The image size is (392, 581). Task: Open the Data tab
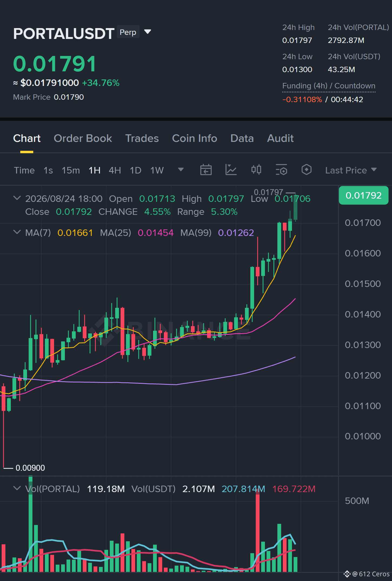[242, 138]
